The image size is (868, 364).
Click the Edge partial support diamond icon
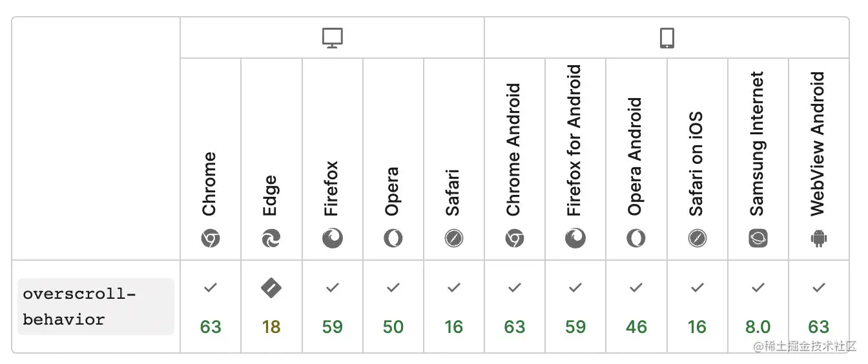[271, 288]
